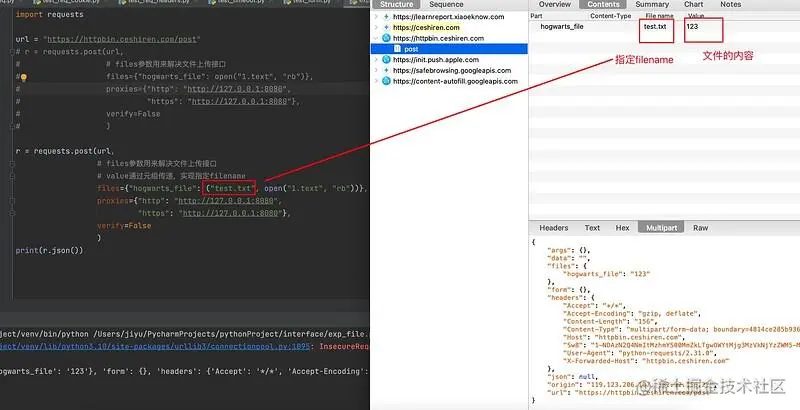Fold the commented '# r = requests.post(url,' block
This screenshot has height=410, width=800.
pos(11,52)
